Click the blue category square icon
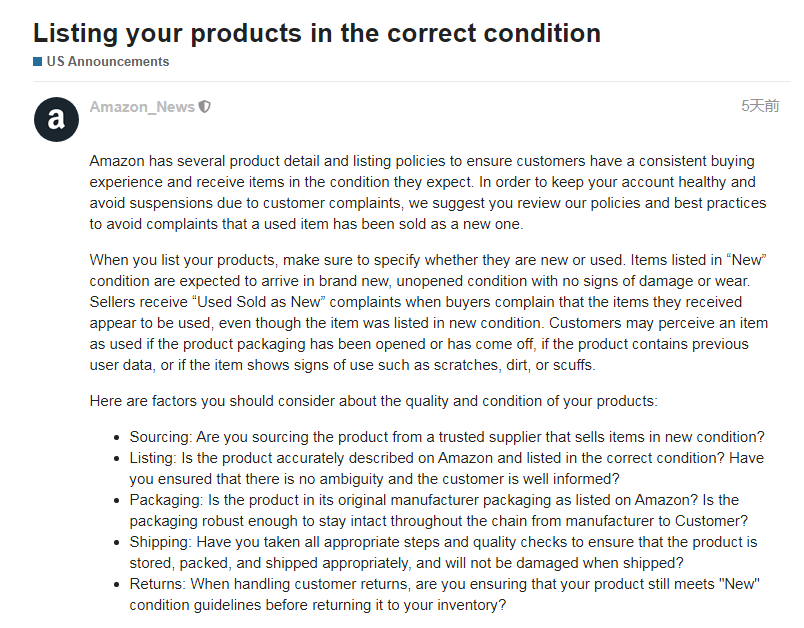This screenshot has width=804, height=628. click(x=37, y=62)
